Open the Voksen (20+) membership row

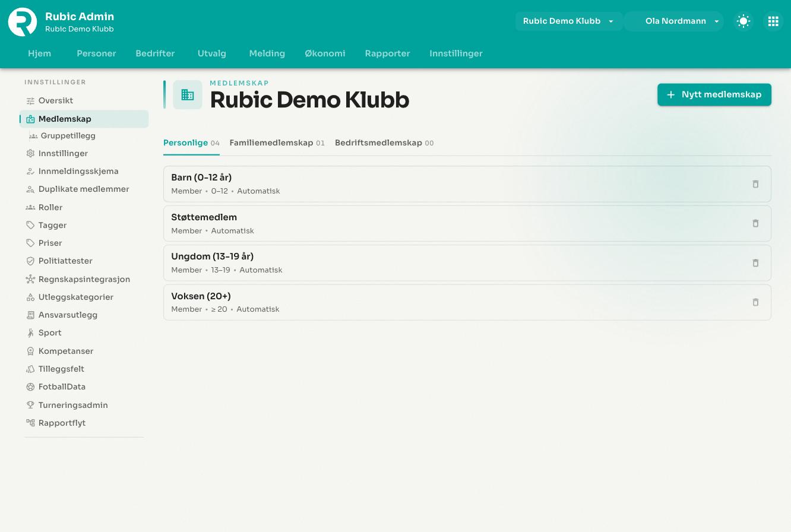pos(467,302)
